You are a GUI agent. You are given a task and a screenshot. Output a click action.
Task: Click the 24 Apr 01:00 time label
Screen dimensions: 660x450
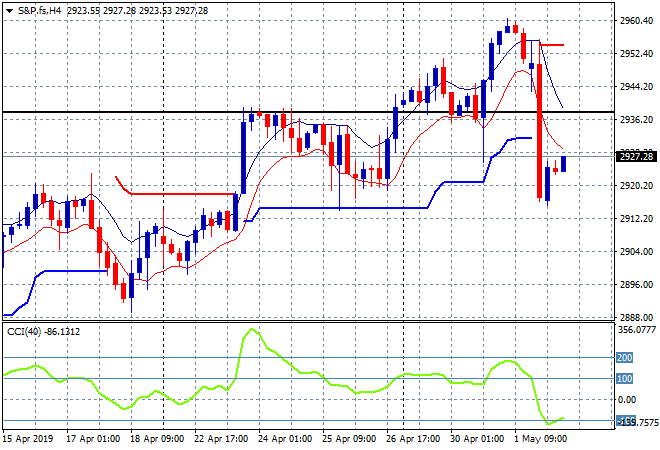click(285, 439)
